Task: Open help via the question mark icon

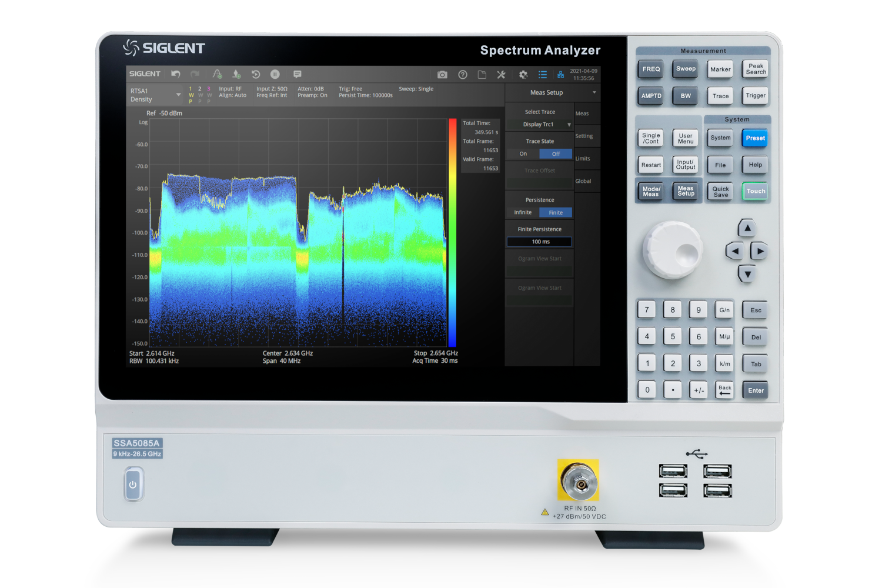Action: click(463, 75)
